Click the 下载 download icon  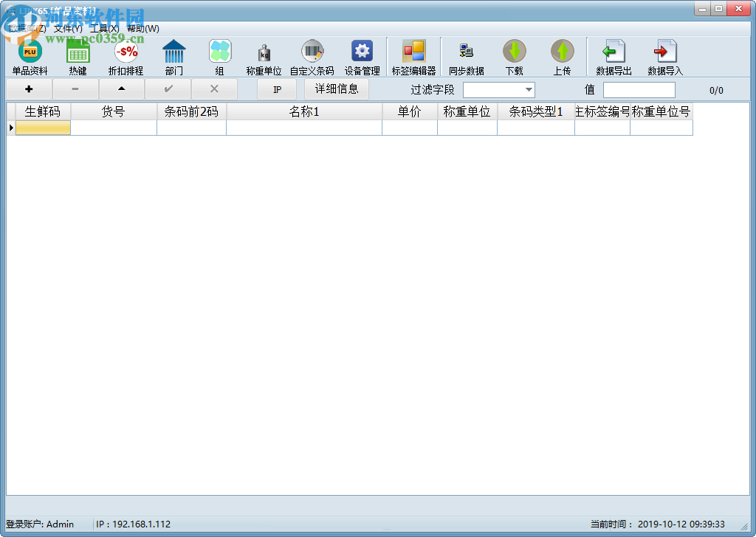(515, 55)
